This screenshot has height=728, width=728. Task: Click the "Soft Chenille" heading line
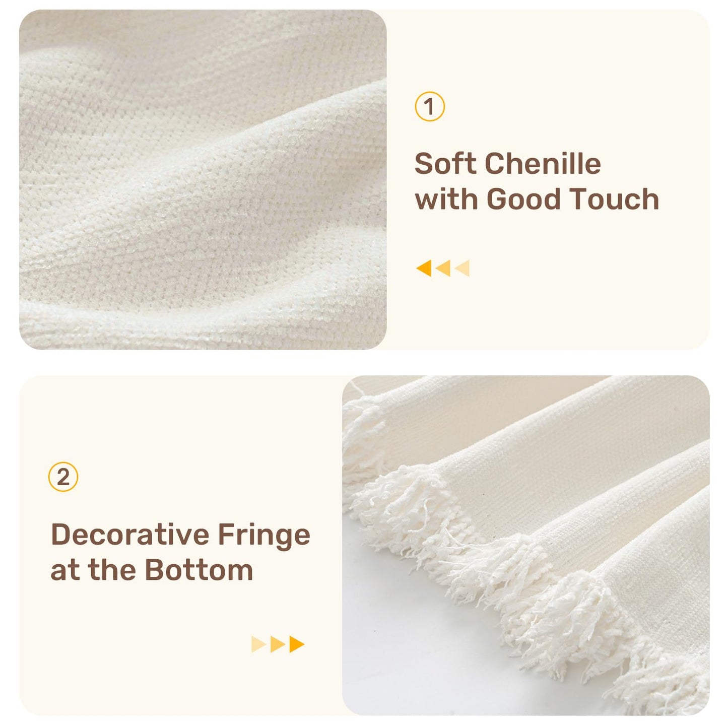[508, 164]
